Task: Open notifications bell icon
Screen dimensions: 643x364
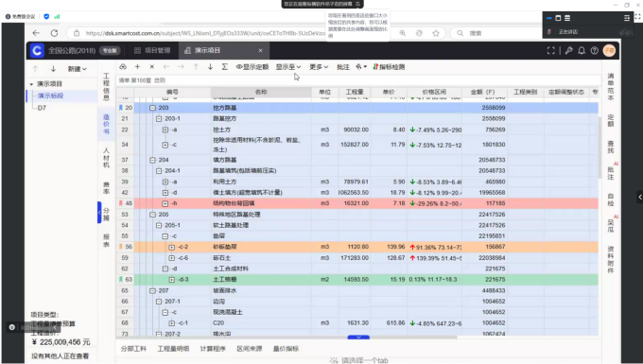Action: tap(582, 50)
